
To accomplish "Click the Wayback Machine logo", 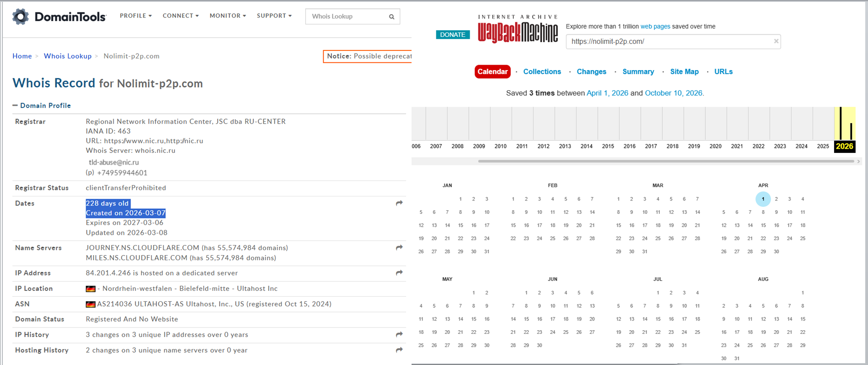I will [518, 30].
